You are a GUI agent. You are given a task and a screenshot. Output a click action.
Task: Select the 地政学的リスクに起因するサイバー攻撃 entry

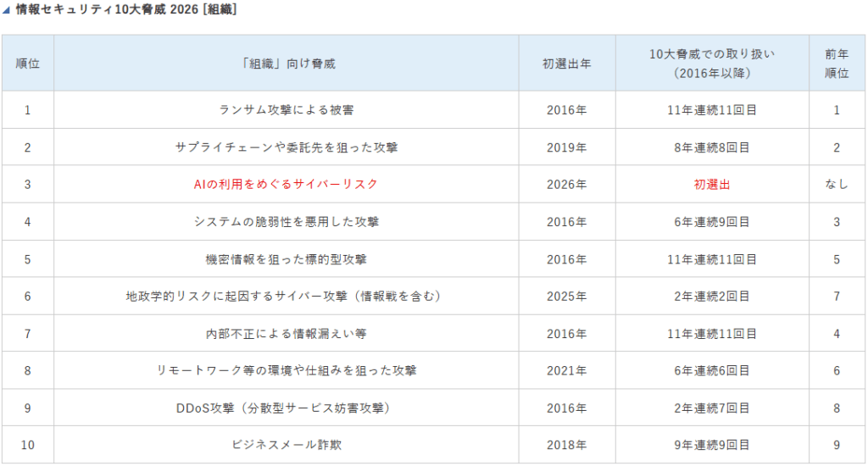point(287,296)
